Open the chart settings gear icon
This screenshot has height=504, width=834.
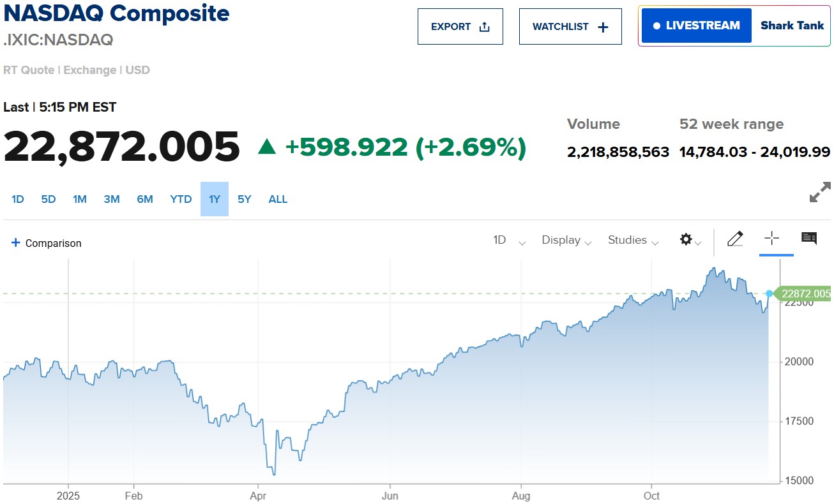[x=686, y=239]
